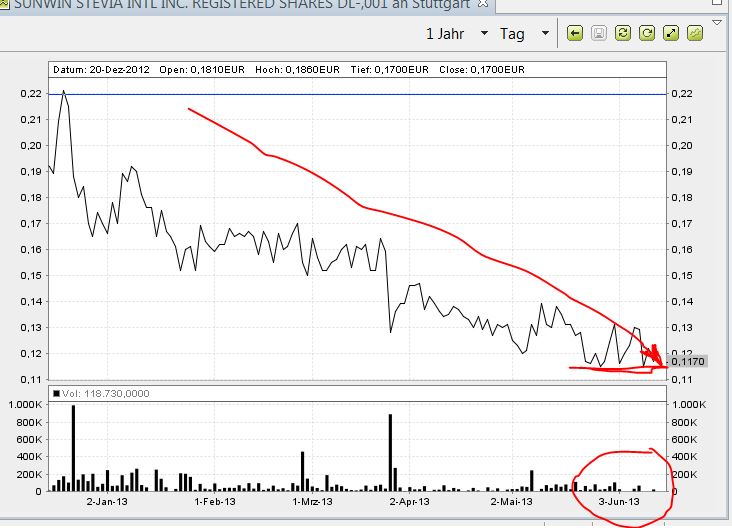The image size is (732, 528).
Task: Click the large volume bar before 2-Apr-13
Action: point(390,452)
